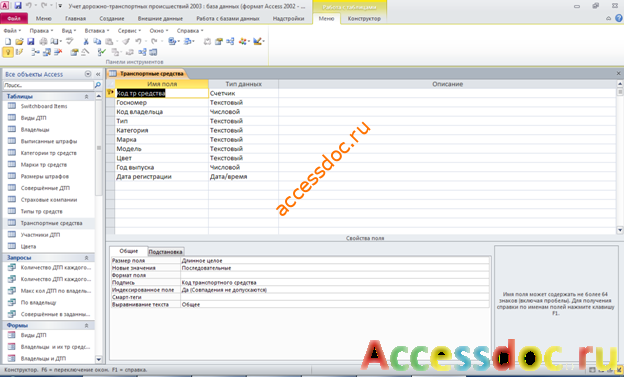Image resolution: width=624 pixels, height=377 pixels.
Task: Click the Поиск search field
Action: pyautogui.click(x=48, y=85)
